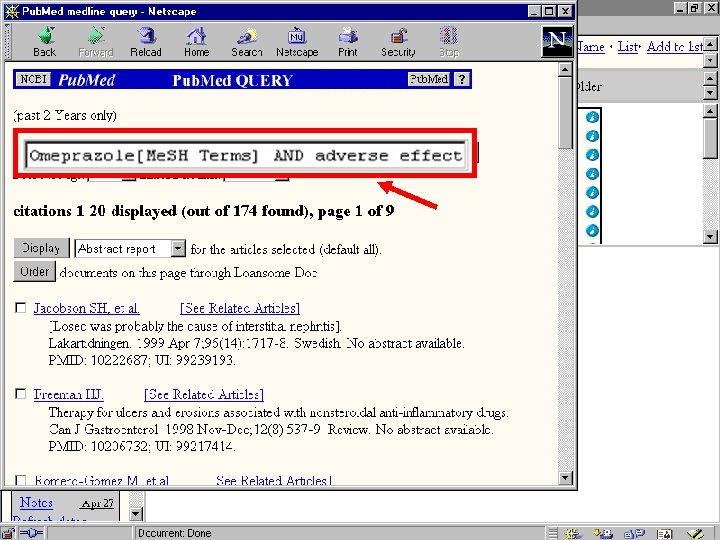Open the Freeman HJ citation link
720x540 pixels.
click(x=68, y=394)
